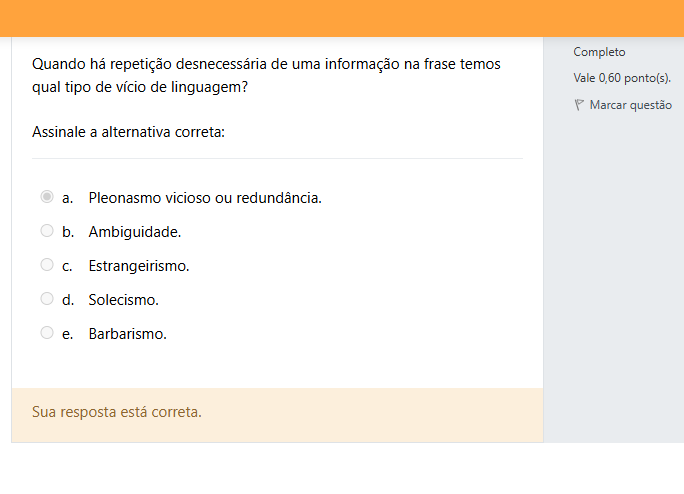Click the 'Pleonasmo vicioso ou redundância' answer text
The image size is (684, 494).
205,198
